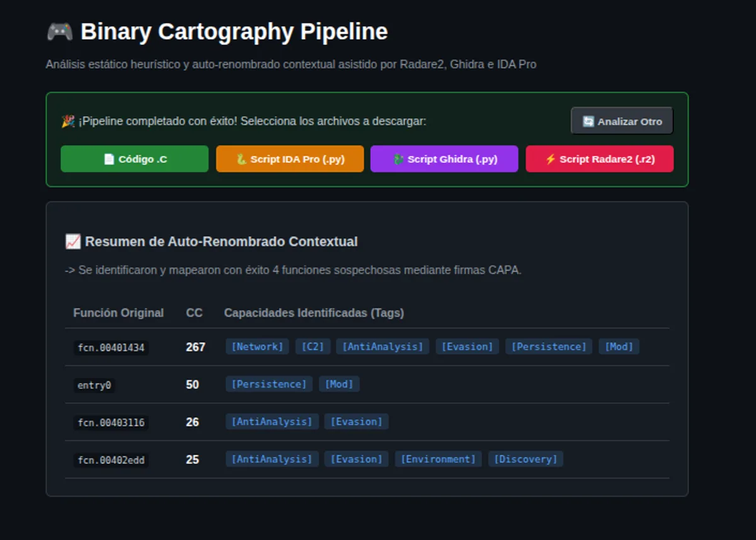The image size is (756, 540).
Task: Click the [C2] tag
Action: (312, 347)
